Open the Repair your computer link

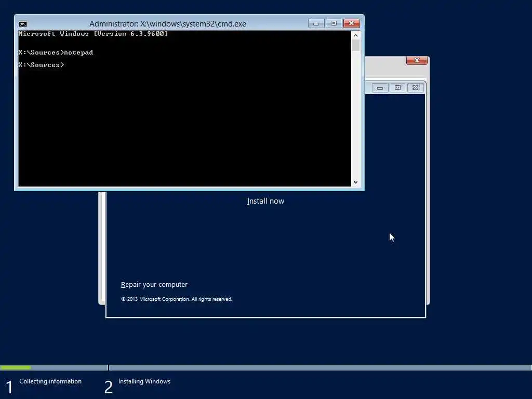154,285
